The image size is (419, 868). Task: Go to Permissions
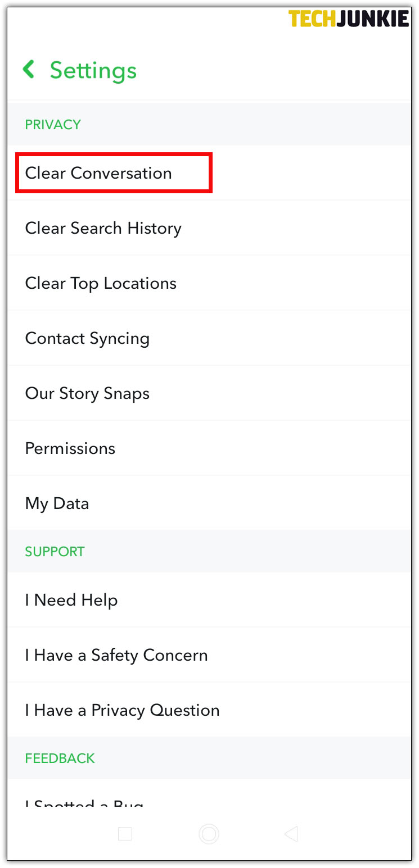click(x=70, y=448)
